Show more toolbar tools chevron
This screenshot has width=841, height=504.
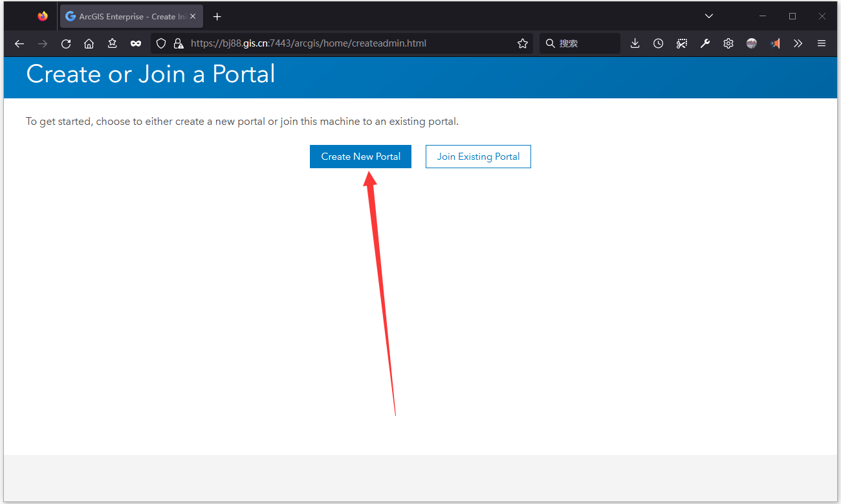[798, 43]
